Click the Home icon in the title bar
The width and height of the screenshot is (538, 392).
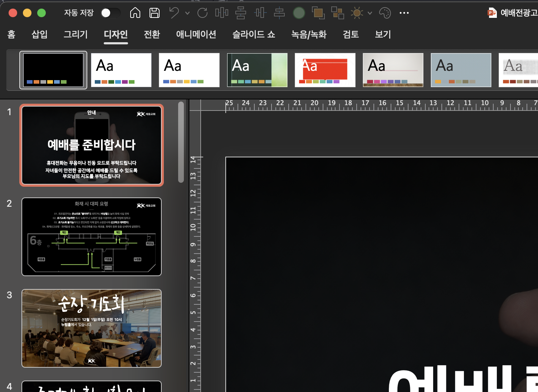(x=135, y=13)
